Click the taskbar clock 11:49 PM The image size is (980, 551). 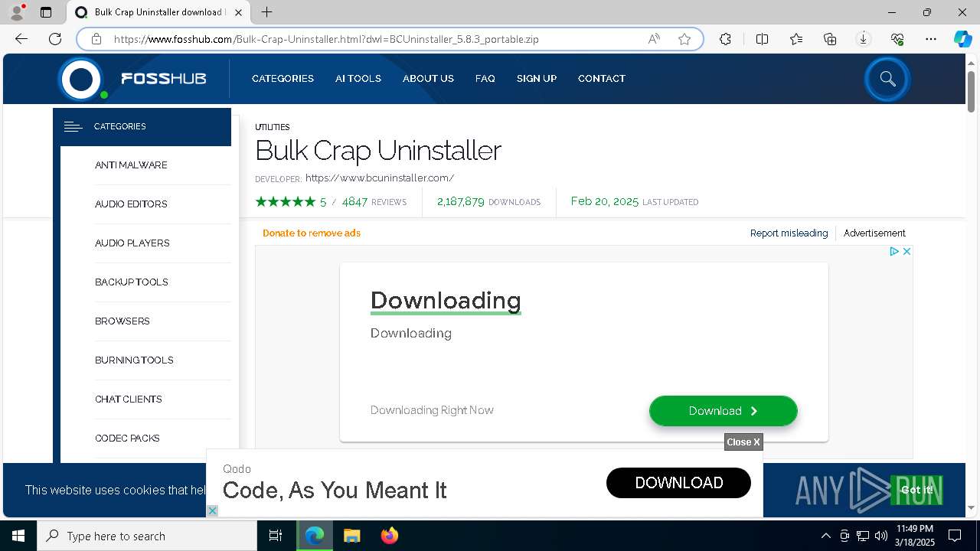coord(915,536)
